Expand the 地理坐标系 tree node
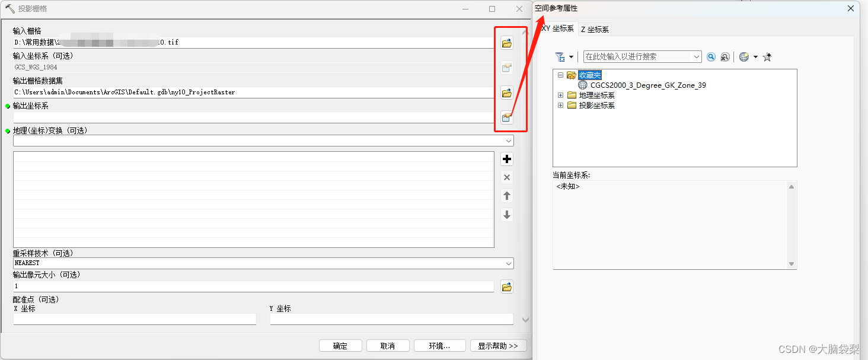The width and height of the screenshot is (868, 360). (x=560, y=95)
